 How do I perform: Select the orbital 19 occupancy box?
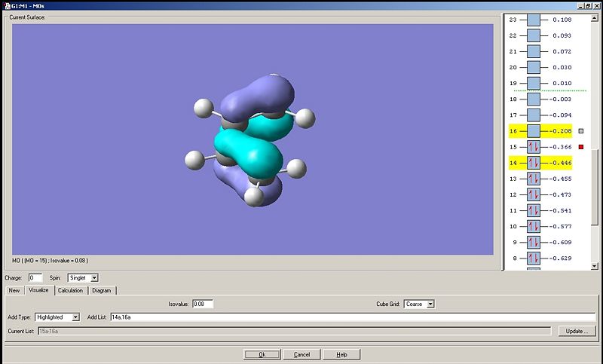(534, 83)
